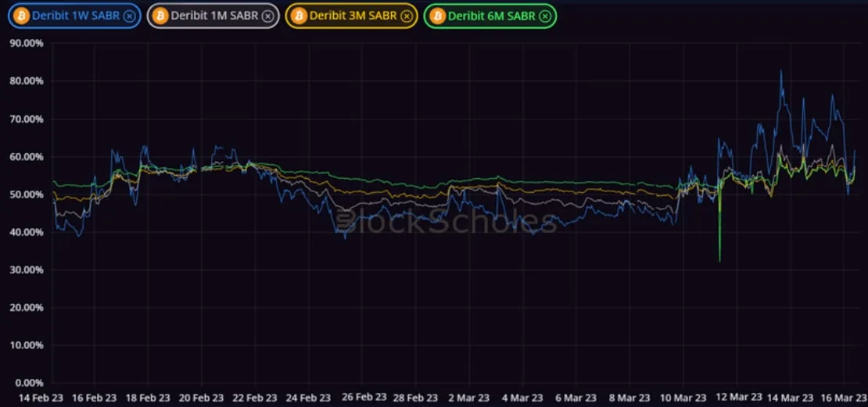868x407 pixels.
Task: Click the 28 Feb 23 date label
Action: tap(415, 398)
